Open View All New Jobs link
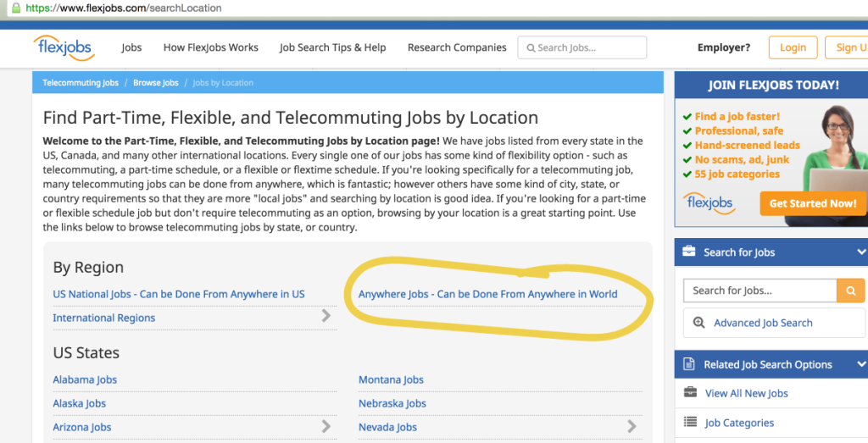The image size is (868, 443). 747,394
